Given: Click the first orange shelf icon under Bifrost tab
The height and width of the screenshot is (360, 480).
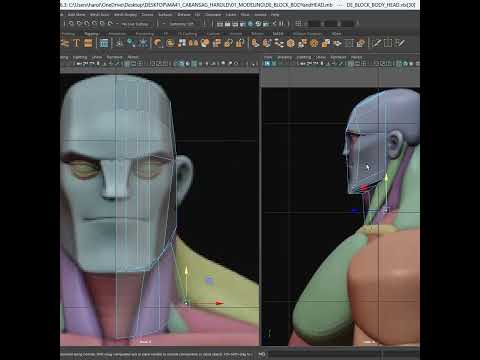Looking at the screenshot, I should (256, 43).
